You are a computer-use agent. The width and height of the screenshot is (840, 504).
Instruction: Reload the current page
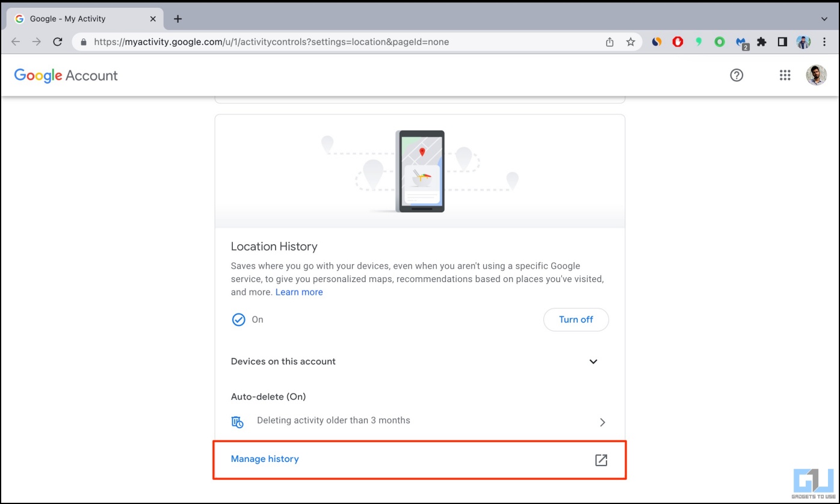point(58,42)
